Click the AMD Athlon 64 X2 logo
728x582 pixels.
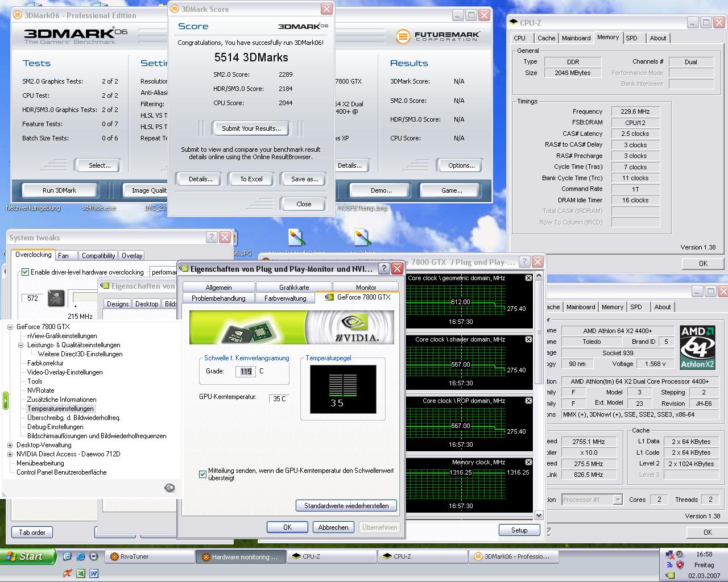(697, 347)
